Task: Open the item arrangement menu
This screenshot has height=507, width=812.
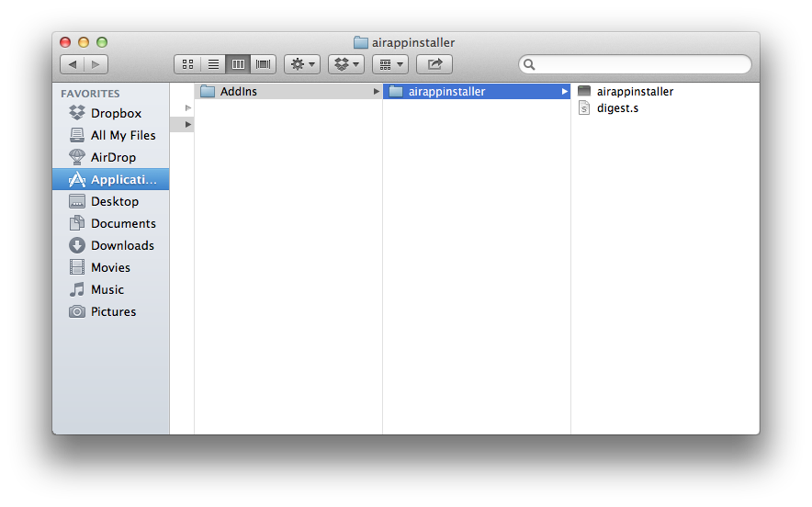Action: tap(390, 64)
